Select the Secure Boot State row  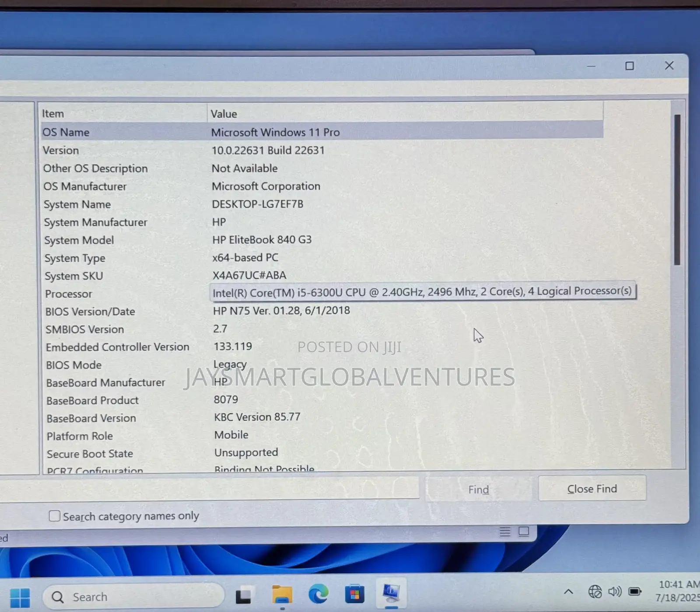(322, 454)
